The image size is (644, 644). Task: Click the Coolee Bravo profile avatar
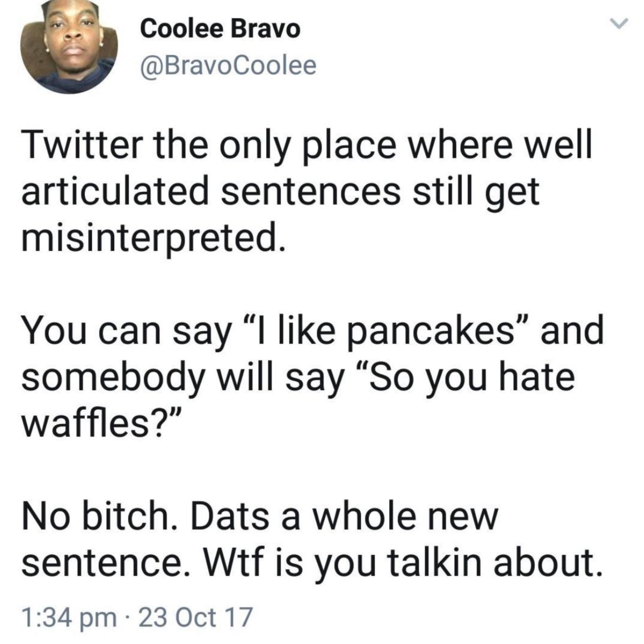point(69,47)
